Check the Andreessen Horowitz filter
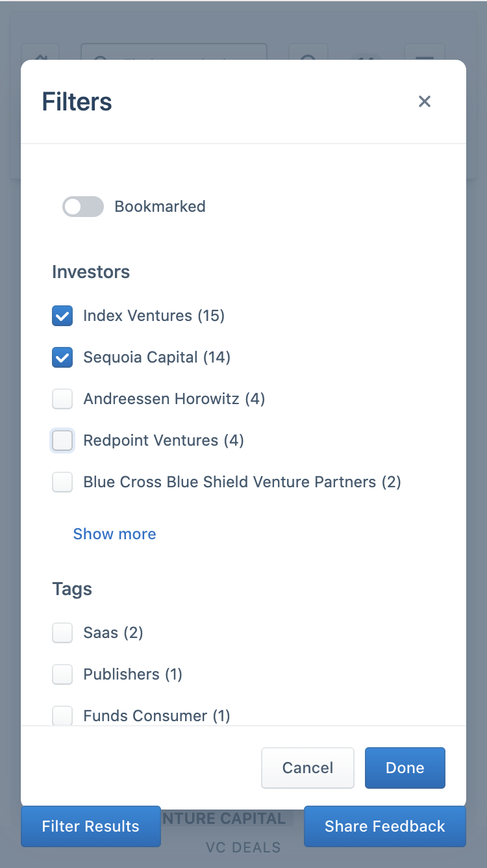The width and height of the screenshot is (487, 868). pyautogui.click(x=62, y=399)
